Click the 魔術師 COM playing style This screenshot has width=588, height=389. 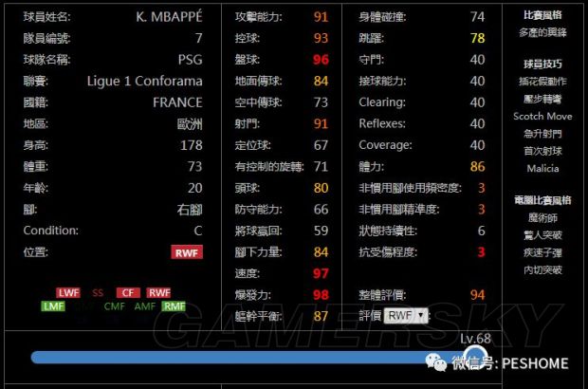[542, 216]
